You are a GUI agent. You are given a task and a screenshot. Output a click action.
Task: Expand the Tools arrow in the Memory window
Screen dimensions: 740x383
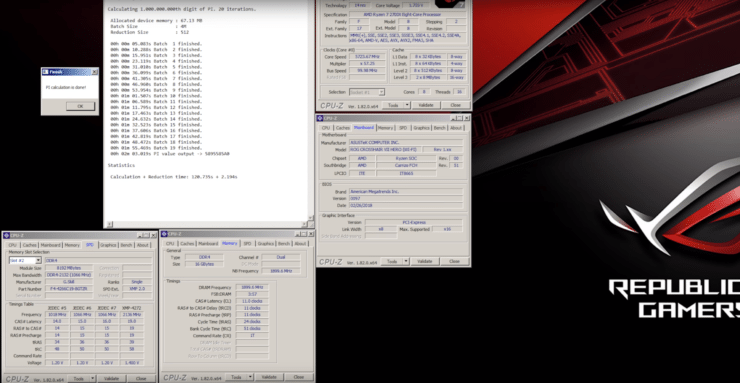click(x=250, y=377)
